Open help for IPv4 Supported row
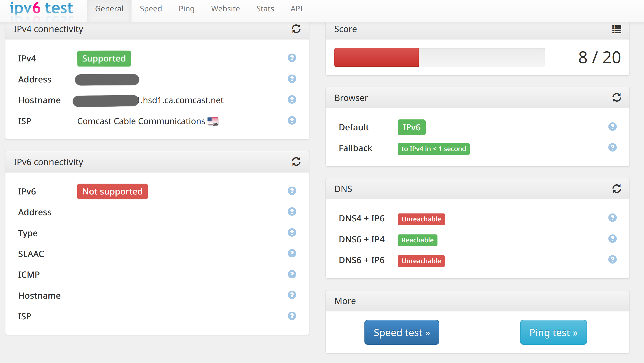Viewport: 644px width, 363px height. [292, 58]
